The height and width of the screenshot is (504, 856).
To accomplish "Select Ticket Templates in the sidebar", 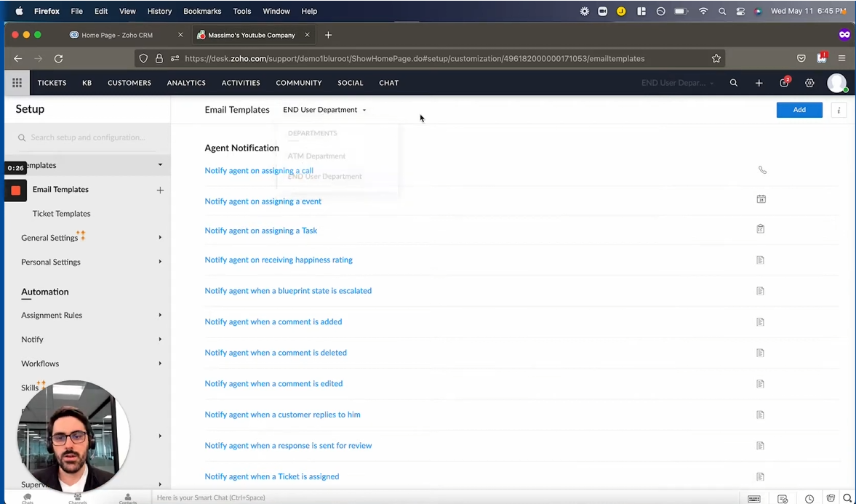I will point(61,214).
